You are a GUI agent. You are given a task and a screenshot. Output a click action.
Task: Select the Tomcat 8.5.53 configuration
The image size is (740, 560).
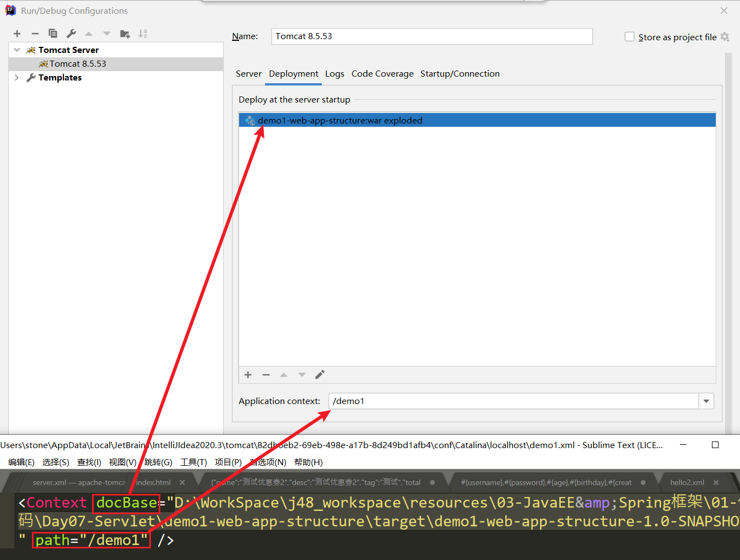(x=116, y=64)
